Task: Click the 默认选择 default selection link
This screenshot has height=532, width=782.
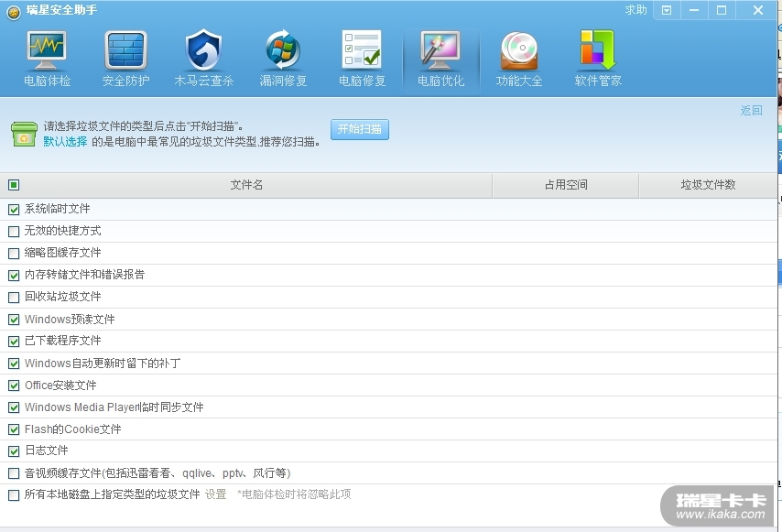Action: click(65, 142)
